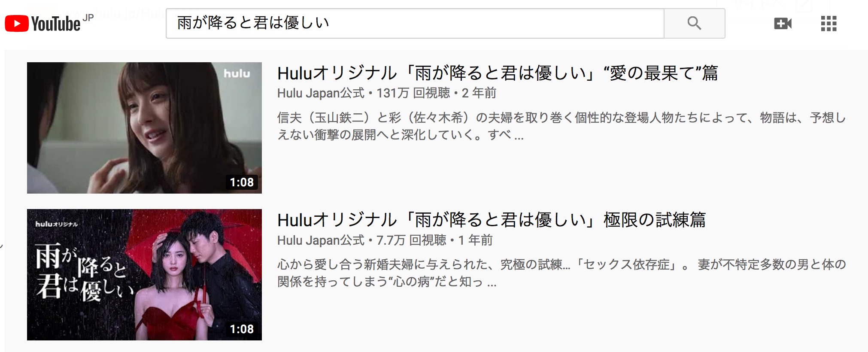
Task: Open the YouTube apps grid icon
Action: tap(829, 24)
